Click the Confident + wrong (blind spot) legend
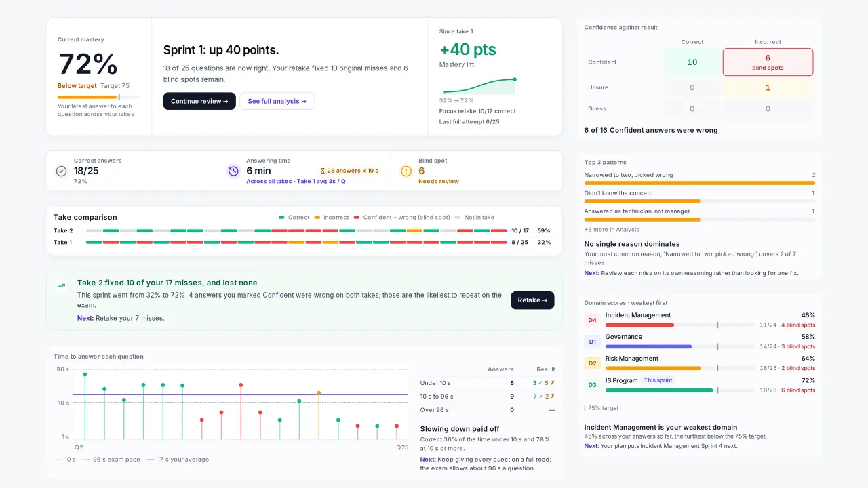The width and height of the screenshot is (868, 488). 402,218
